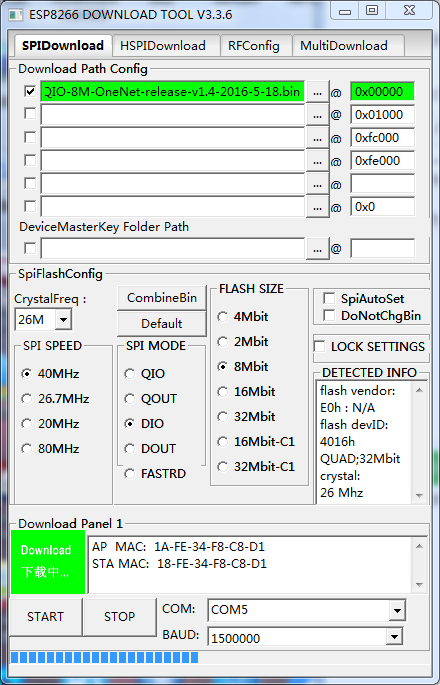This screenshot has width=440, height=685.
Task: Browse for file in the OneNet bin row
Action: tap(318, 92)
